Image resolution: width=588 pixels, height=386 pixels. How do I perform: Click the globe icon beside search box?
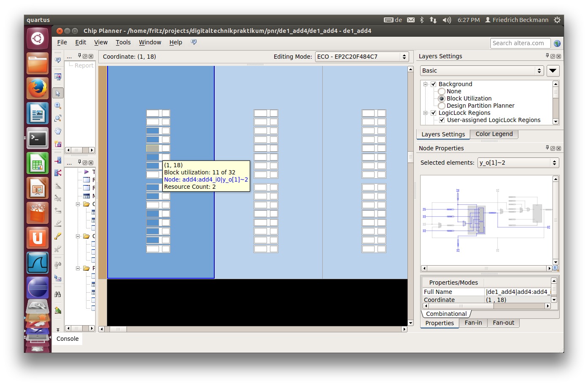557,43
